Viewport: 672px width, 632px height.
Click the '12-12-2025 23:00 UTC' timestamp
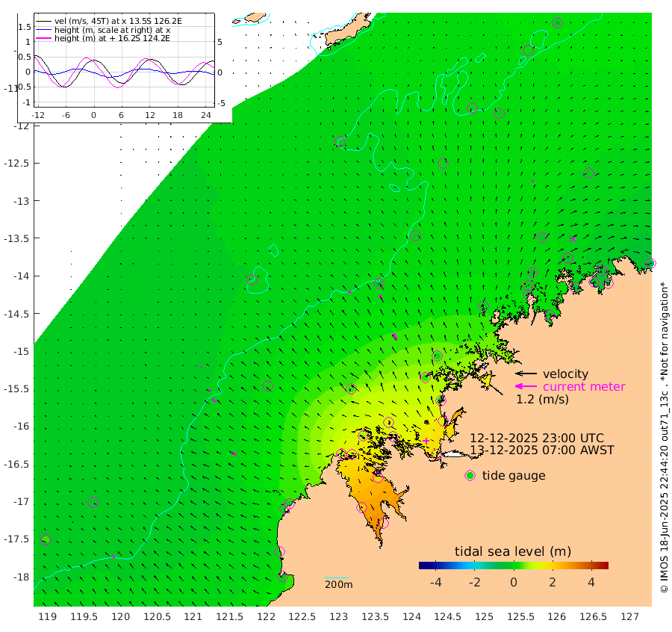point(537,439)
